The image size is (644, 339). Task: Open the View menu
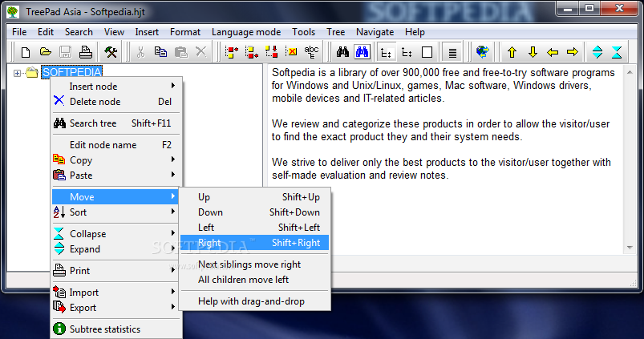coord(114,32)
